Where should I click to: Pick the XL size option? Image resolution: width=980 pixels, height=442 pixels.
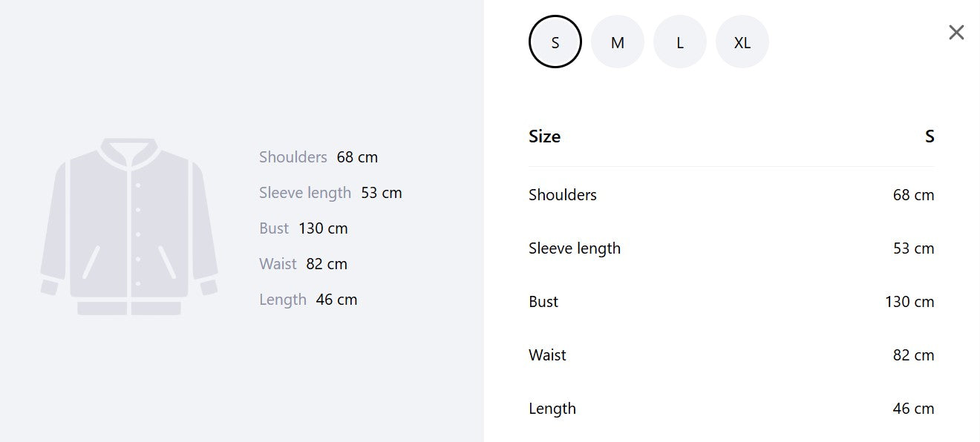(x=742, y=42)
